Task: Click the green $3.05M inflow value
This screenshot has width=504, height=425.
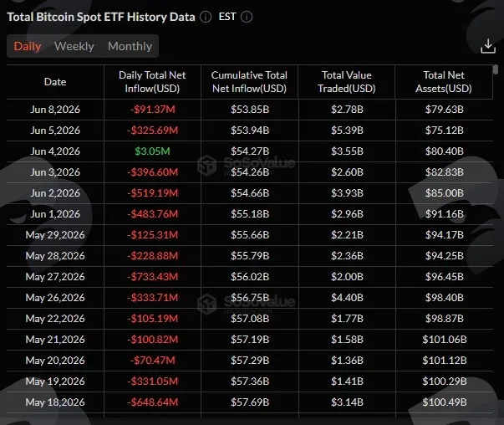Action: (152, 151)
